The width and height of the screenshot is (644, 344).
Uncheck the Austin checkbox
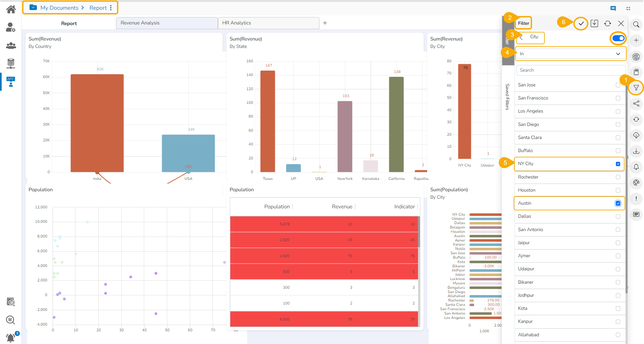point(618,203)
